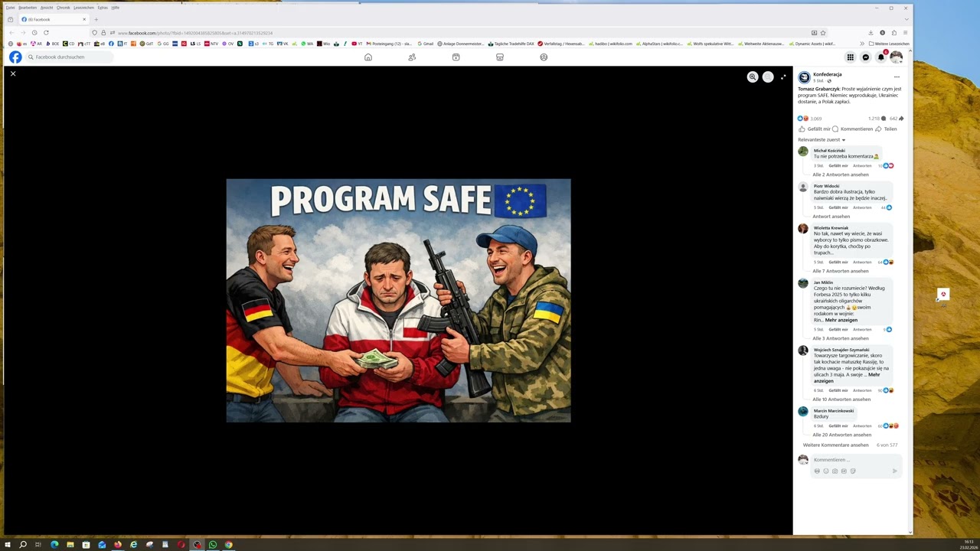Open the Facebook menu grid icon
Viewport: 980px width, 551px height.
[x=850, y=57]
